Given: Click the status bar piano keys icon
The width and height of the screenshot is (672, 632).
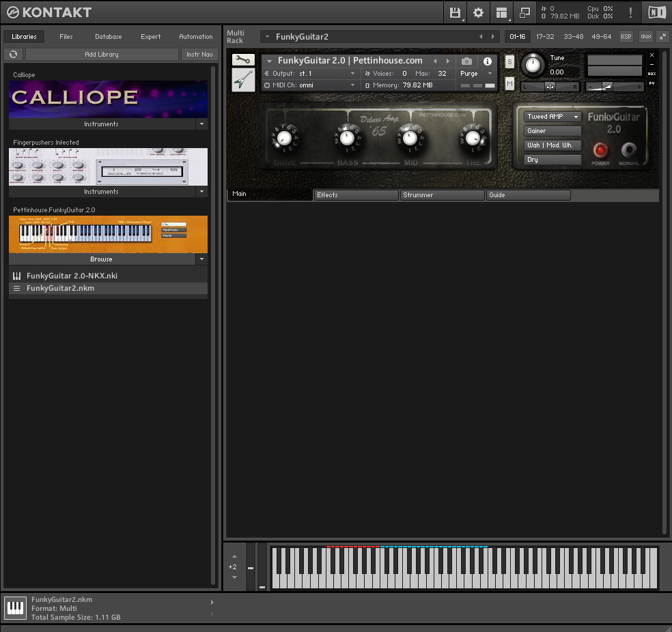Looking at the screenshot, I should tap(16, 608).
